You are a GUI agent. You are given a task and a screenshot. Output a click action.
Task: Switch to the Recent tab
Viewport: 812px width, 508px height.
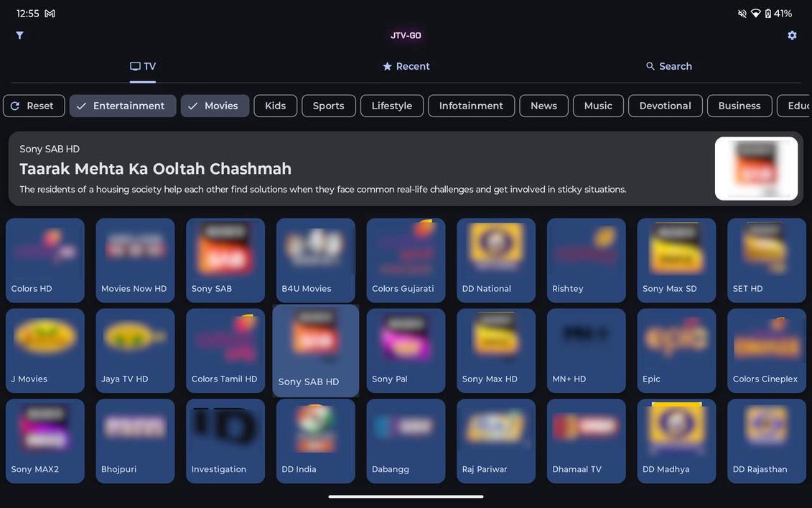pos(406,66)
